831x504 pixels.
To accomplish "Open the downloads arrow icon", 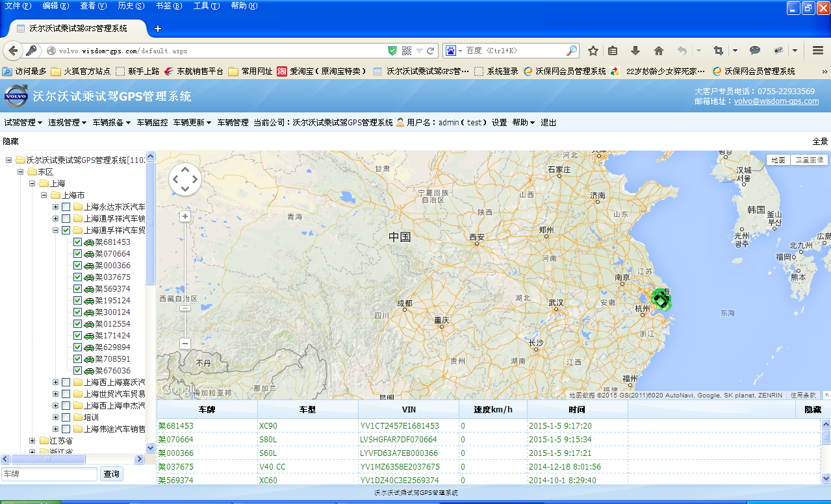I will pos(635,51).
